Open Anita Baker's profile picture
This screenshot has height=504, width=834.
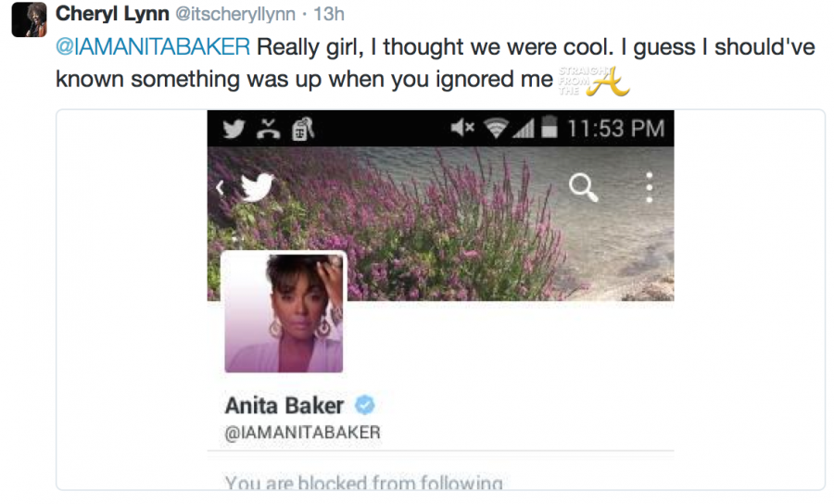(x=284, y=312)
